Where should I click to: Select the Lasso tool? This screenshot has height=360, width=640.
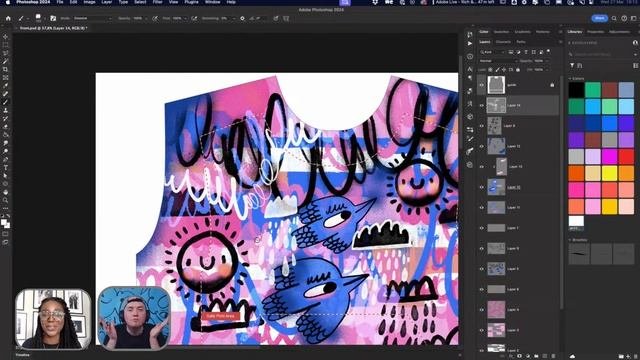pos(5,53)
